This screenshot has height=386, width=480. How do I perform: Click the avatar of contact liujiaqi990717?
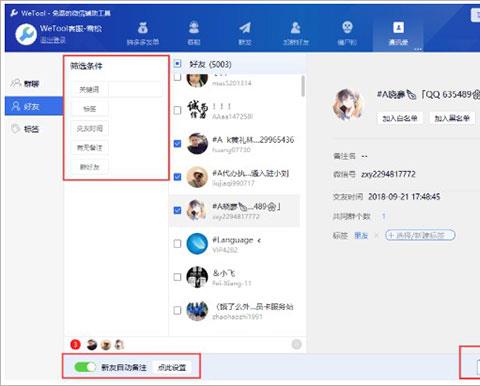(x=197, y=177)
